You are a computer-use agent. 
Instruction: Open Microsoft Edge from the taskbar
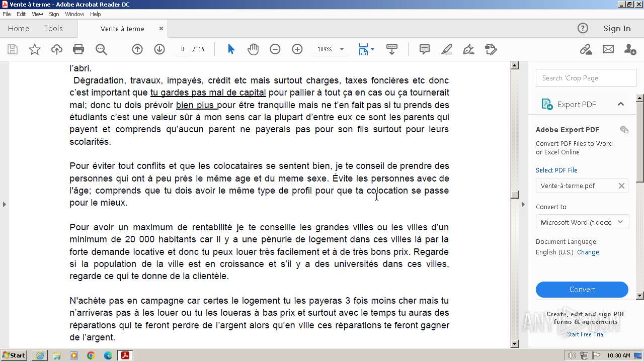108,355
